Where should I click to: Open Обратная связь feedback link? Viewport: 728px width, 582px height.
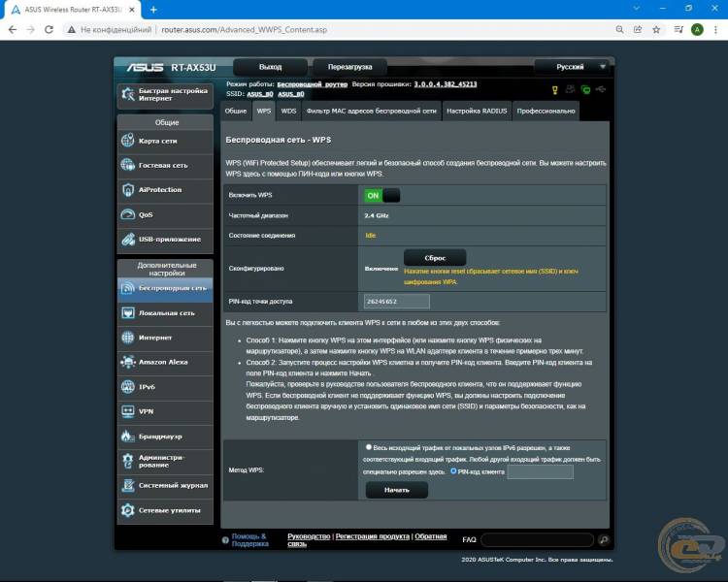430,536
